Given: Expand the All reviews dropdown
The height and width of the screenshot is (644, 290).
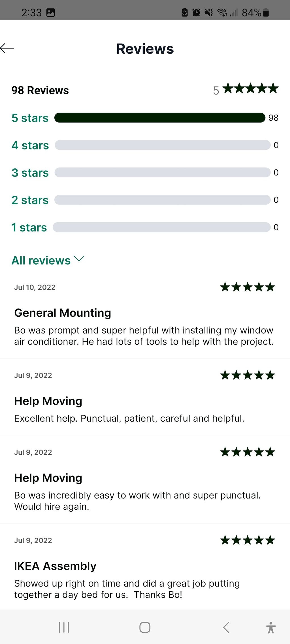Looking at the screenshot, I should pyautogui.click(x=41, y=260).
